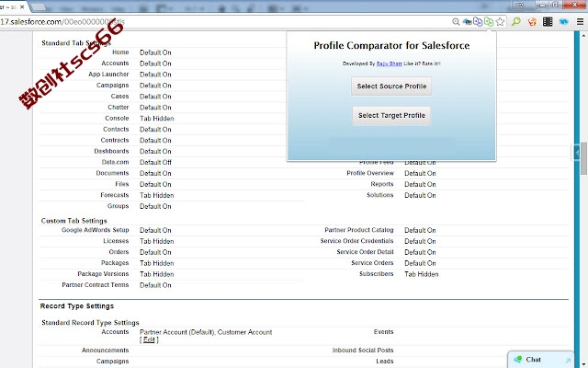Click Select Source Profile button

[391, 86]
